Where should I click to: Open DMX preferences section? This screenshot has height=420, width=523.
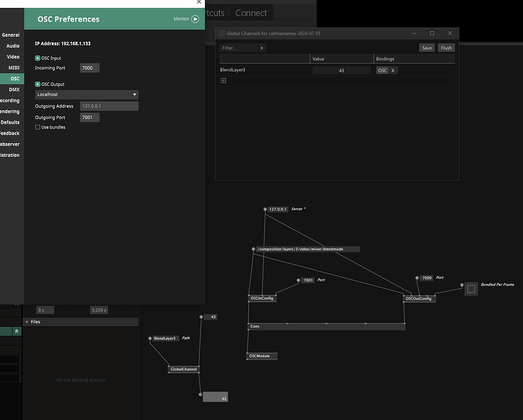14,90
